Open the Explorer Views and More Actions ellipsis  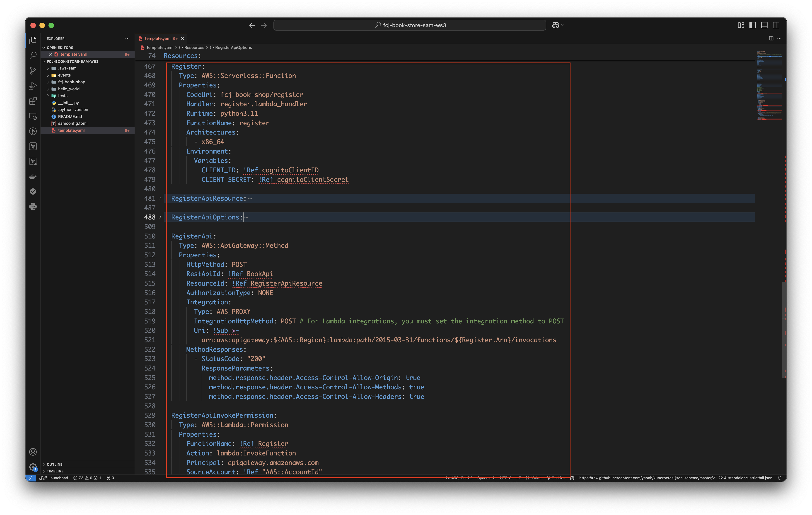click(x=127, y=39)
